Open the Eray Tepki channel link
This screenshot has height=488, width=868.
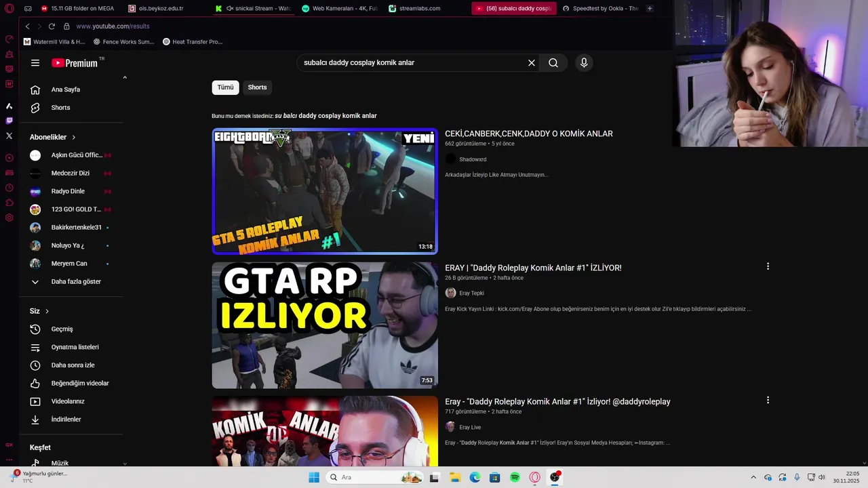click(471, 293)
